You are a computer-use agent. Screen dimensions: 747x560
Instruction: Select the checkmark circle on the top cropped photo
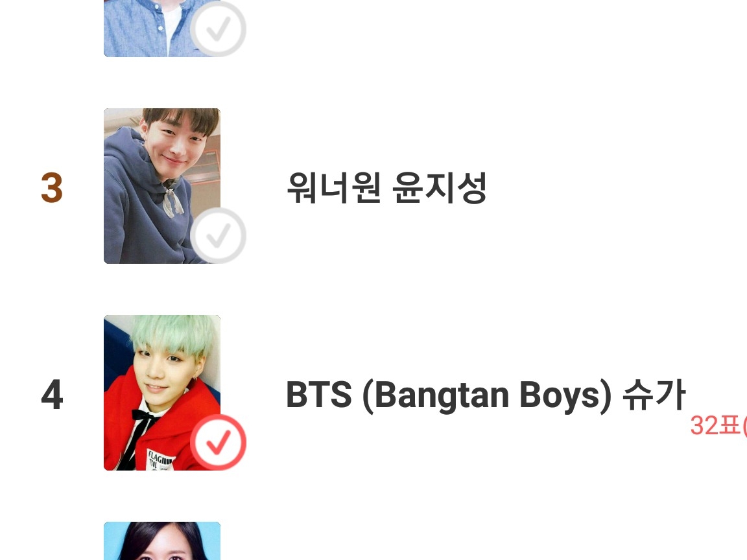(218, 29)
